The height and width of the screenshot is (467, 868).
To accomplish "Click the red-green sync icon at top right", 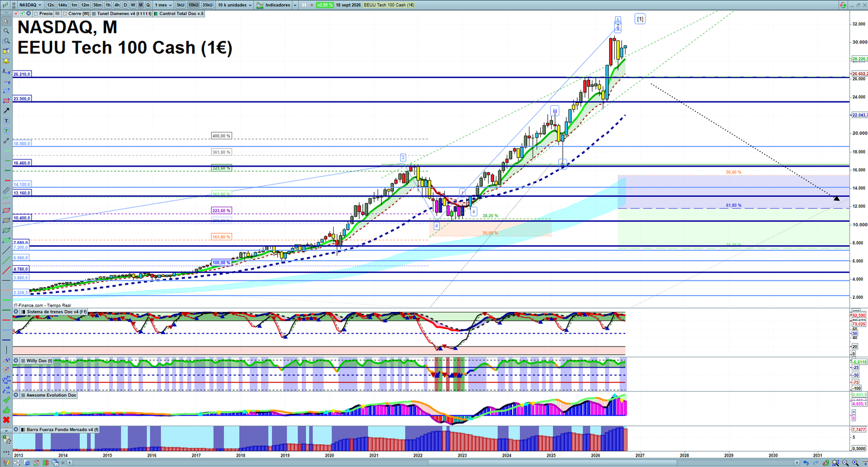I will point(843,5).
